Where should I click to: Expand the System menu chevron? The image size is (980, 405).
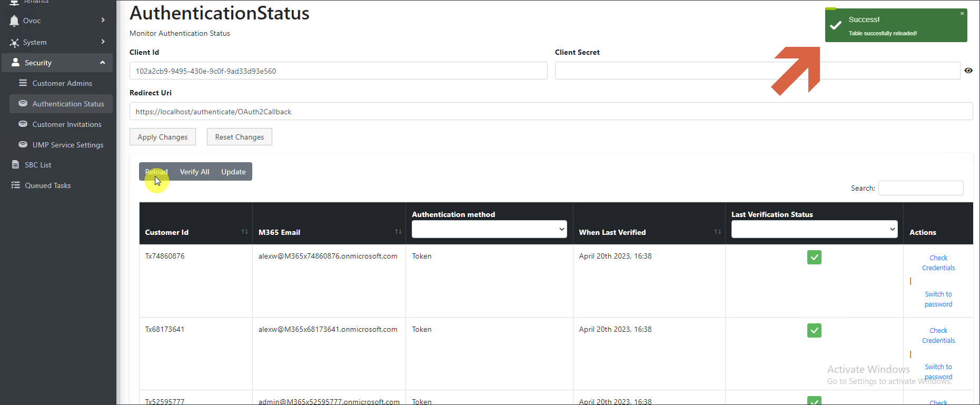coord(103,42)
